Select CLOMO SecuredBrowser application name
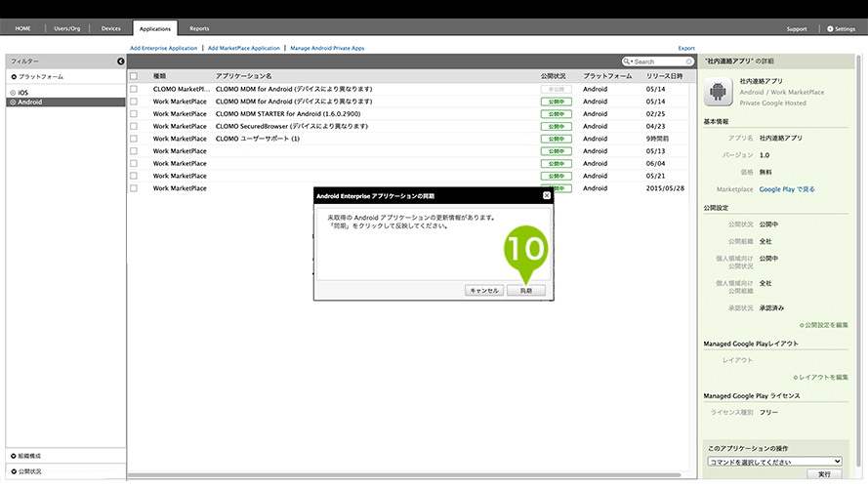The image size is (868, 488). [x=292, y=126]
